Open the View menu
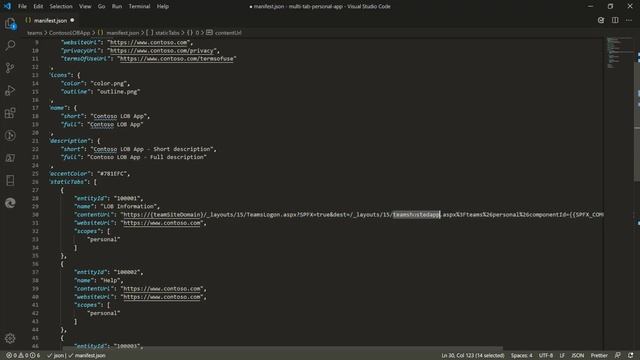 click(x=85, y=7)
